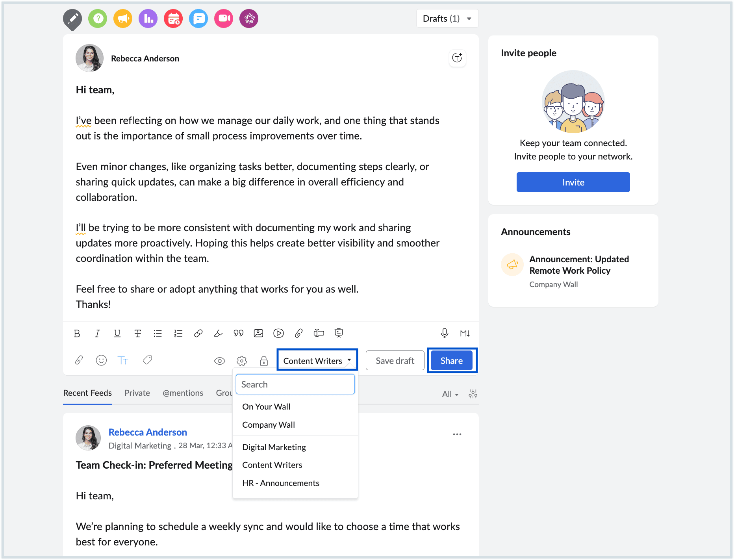Viewport: 734px width, 560px height.
Task: Open the event calendar icon
Action: [173, 18]
